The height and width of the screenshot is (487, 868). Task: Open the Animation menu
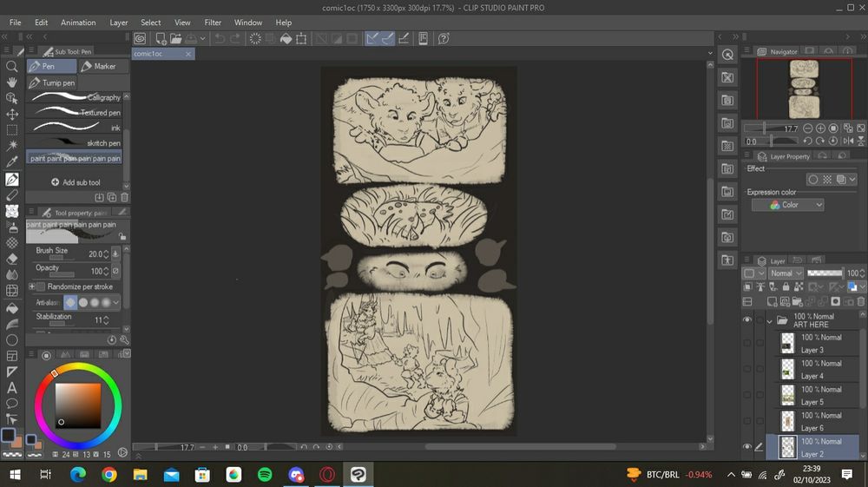coord(78,23)
